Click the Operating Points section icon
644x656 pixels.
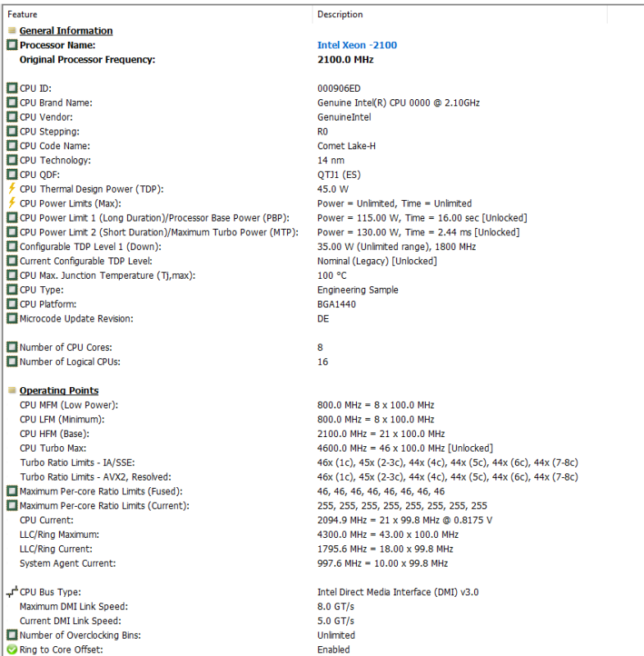coord(12,390)
